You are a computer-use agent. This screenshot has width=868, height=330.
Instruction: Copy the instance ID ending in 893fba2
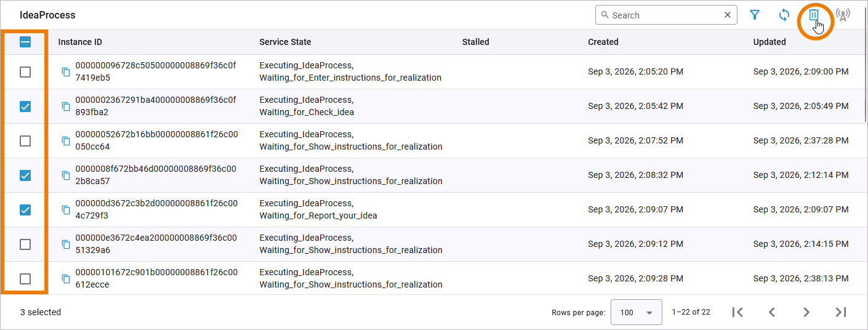66,107
